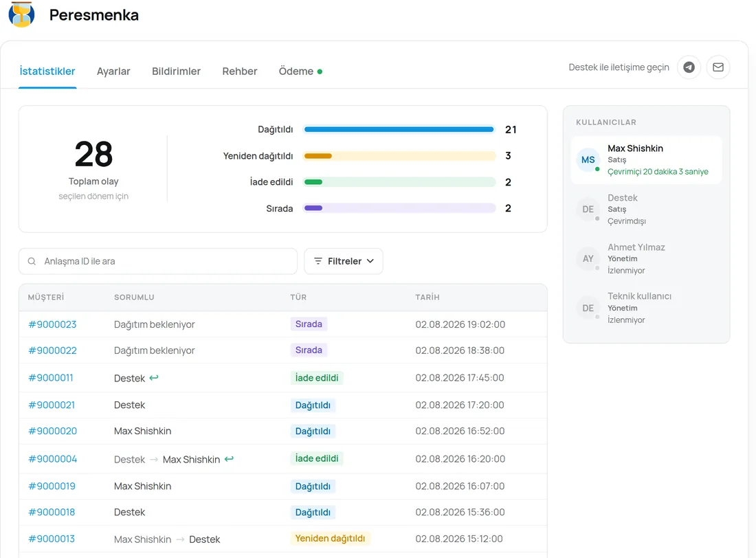Open deal #9000011 link
Image resolution: width=756 pixels, height=558 pixels.
[x=51, y=378]
